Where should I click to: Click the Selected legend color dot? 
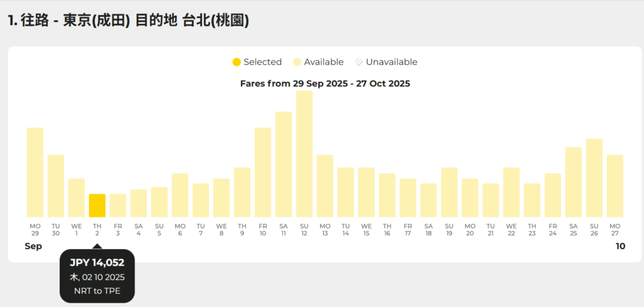click(236, 62)
